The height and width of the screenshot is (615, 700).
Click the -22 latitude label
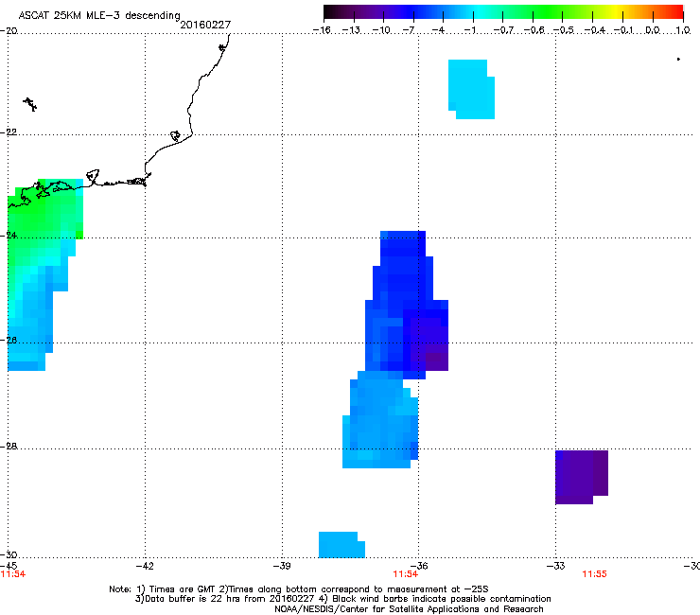[9, 132]
